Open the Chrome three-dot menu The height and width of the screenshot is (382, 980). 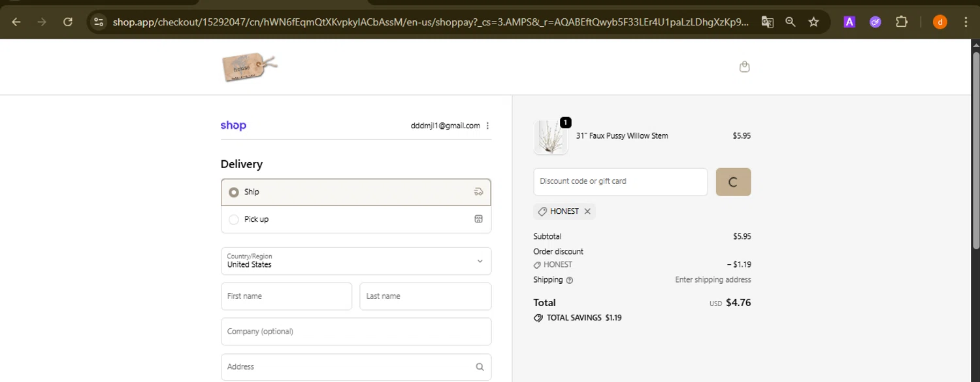(x=966, y=22)
